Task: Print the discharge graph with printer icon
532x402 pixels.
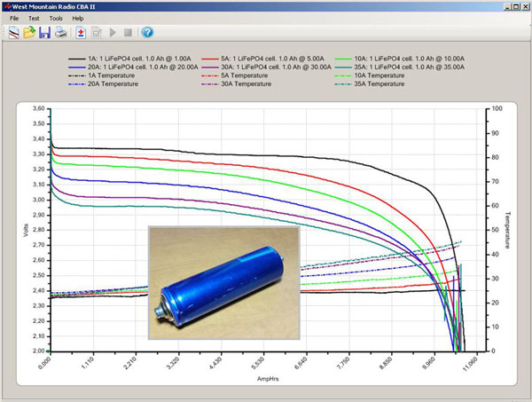Action: coord(60,33)
